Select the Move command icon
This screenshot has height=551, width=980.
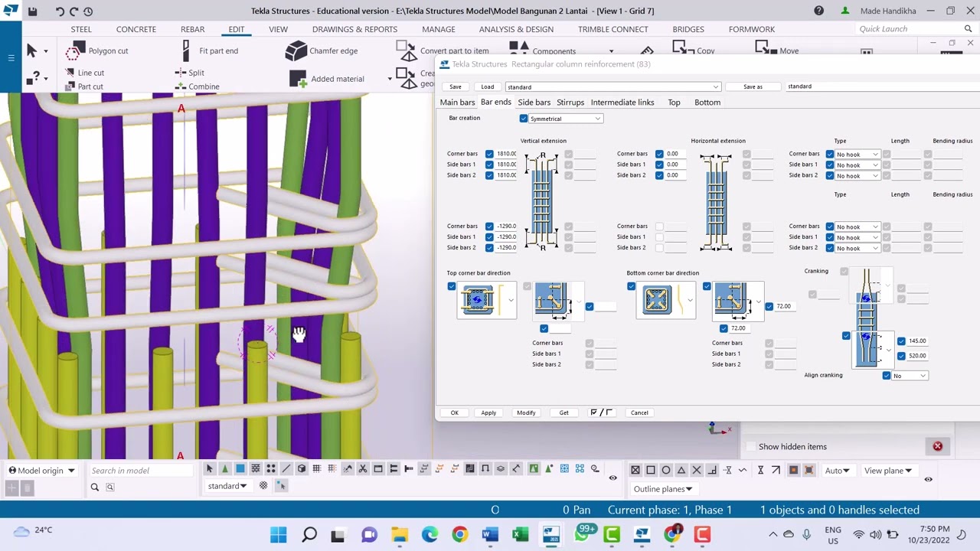tap(766, 49)
